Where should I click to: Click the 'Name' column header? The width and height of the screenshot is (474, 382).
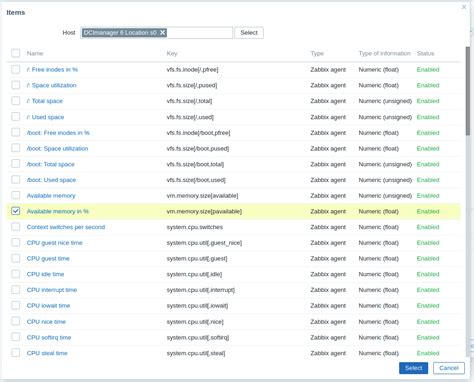(35, 53)
